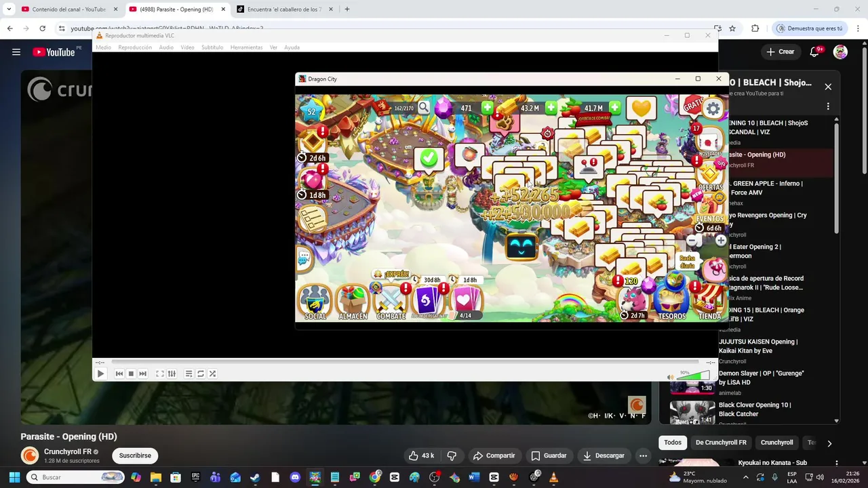The height and width of the screenshot is (488, 868).
Task: Click the Compartir button
Action: 494,455
